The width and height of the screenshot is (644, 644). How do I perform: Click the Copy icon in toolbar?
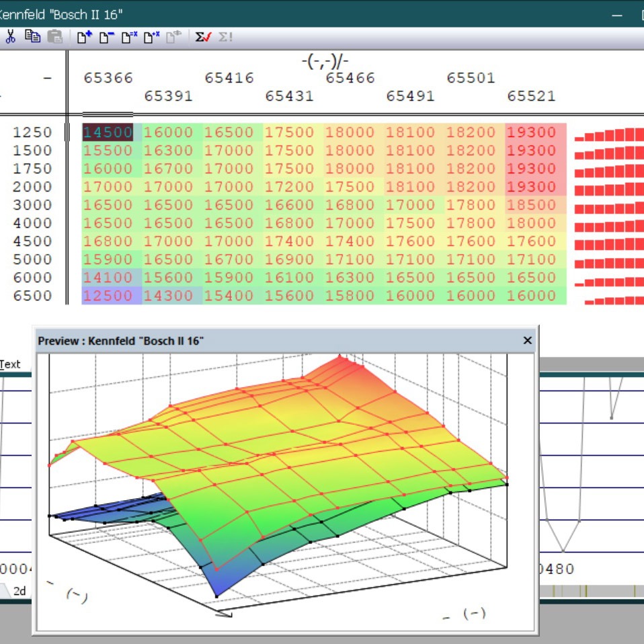[x=32, y=36]
